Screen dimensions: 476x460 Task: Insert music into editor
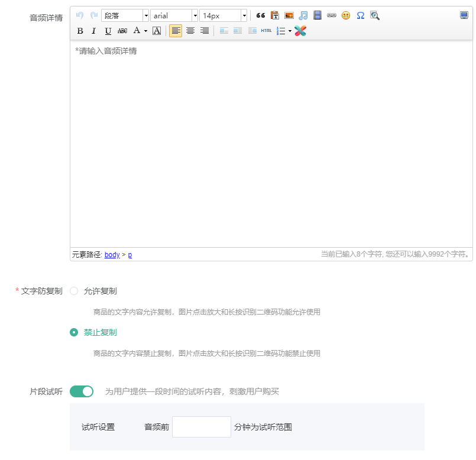(x=303, y=15)
